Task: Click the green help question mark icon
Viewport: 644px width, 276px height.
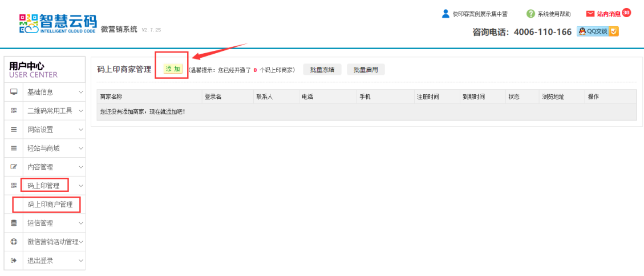Action: [530, 14]
